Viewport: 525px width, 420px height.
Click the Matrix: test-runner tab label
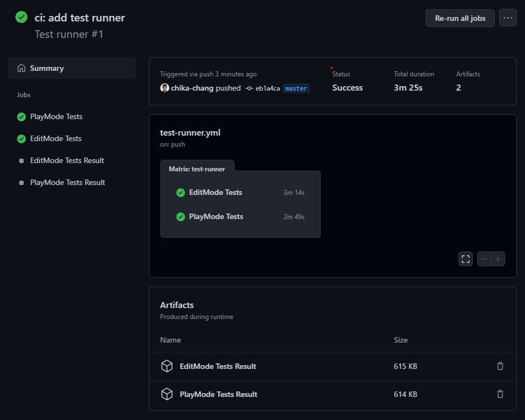197,169
